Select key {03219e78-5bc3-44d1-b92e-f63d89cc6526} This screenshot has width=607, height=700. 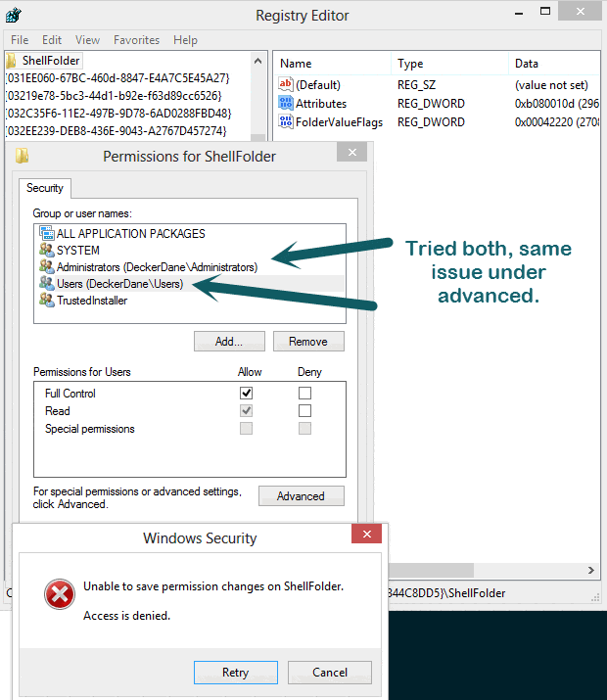(x=114, y=96)
